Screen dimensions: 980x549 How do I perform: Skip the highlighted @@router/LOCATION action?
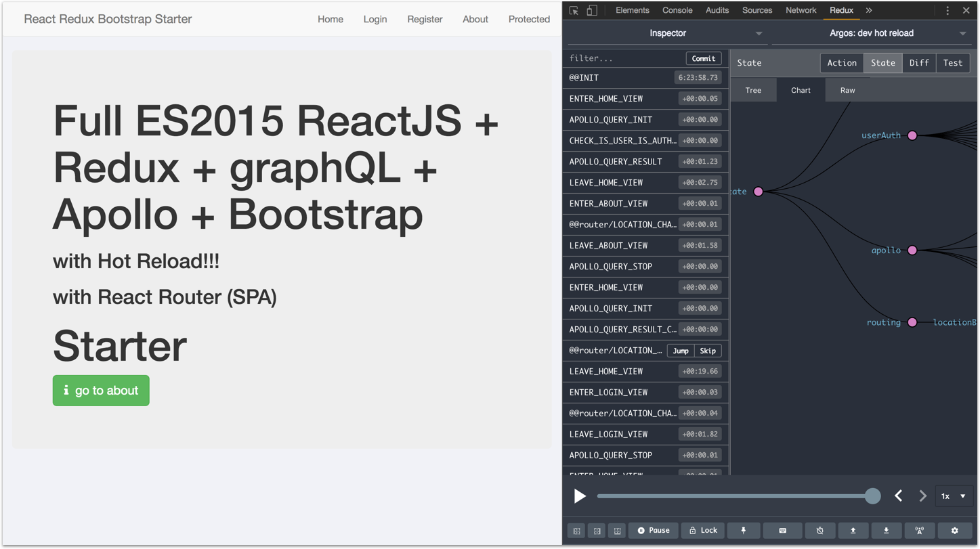pyautogui.click(x=708, y=351)
